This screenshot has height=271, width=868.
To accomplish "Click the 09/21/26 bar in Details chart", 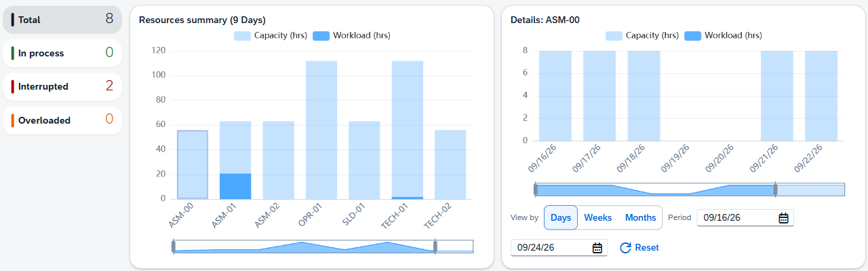I will point(776,96).
